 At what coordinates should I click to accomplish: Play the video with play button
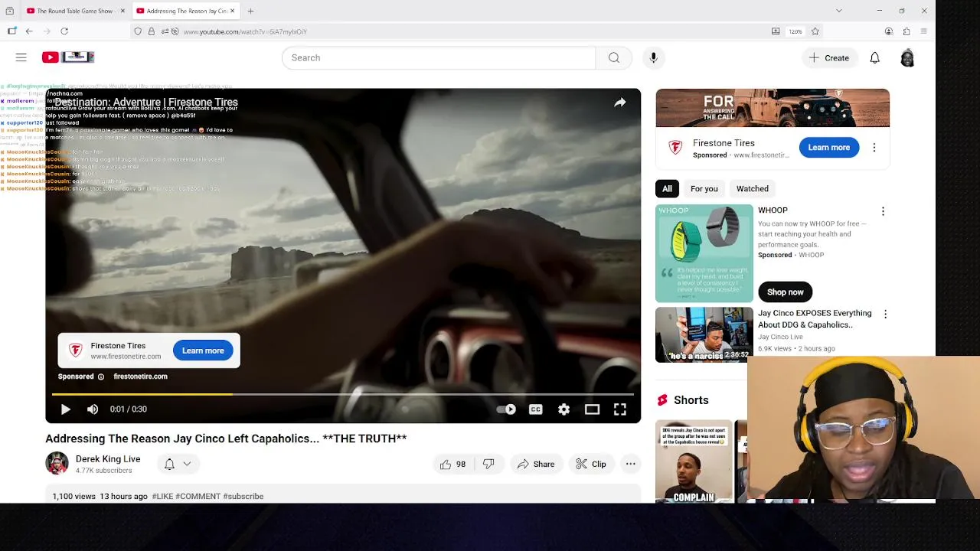[x=65, y=409]
